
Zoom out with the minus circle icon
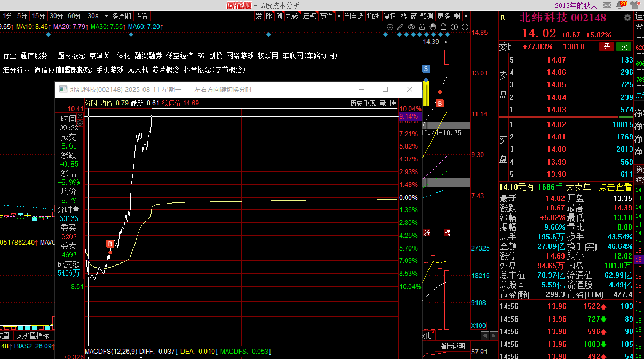(x=465, y=27)
